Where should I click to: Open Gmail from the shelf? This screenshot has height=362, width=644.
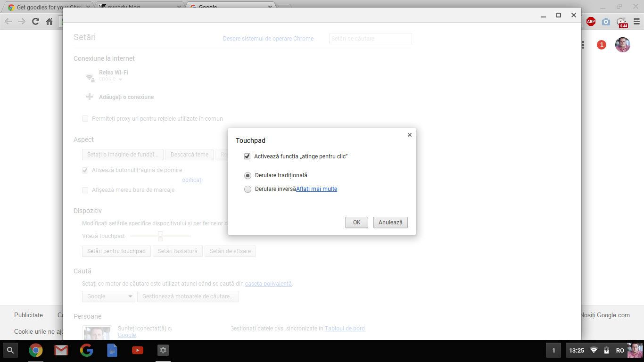[61, 350]
